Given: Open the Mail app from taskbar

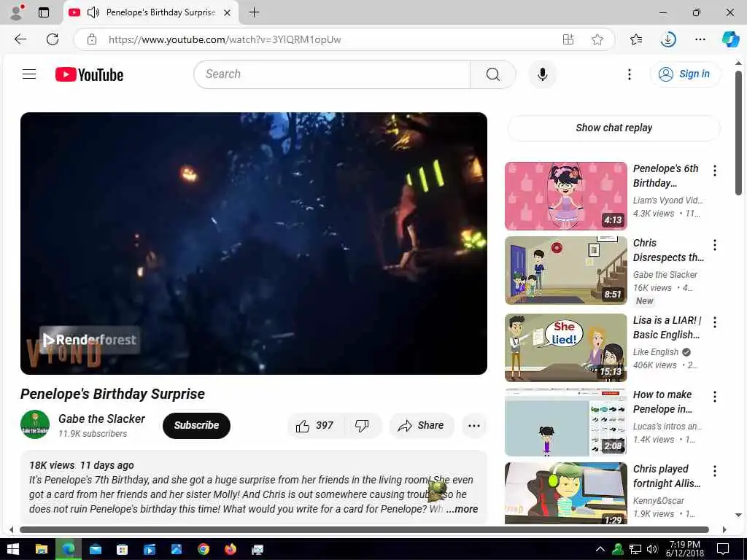Looking at the screenshot, I should pos(96,549).
